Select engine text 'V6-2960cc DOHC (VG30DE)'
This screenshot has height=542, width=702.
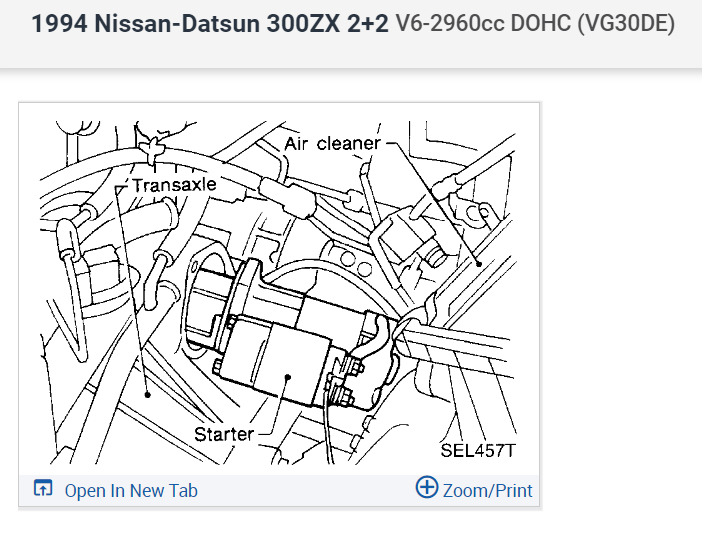(x=535, y=23)
